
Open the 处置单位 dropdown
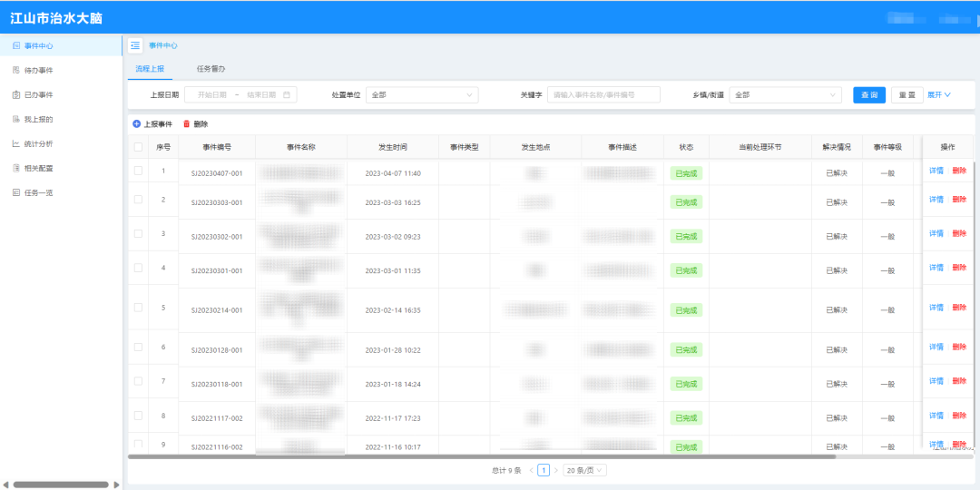tap(422, 95)
